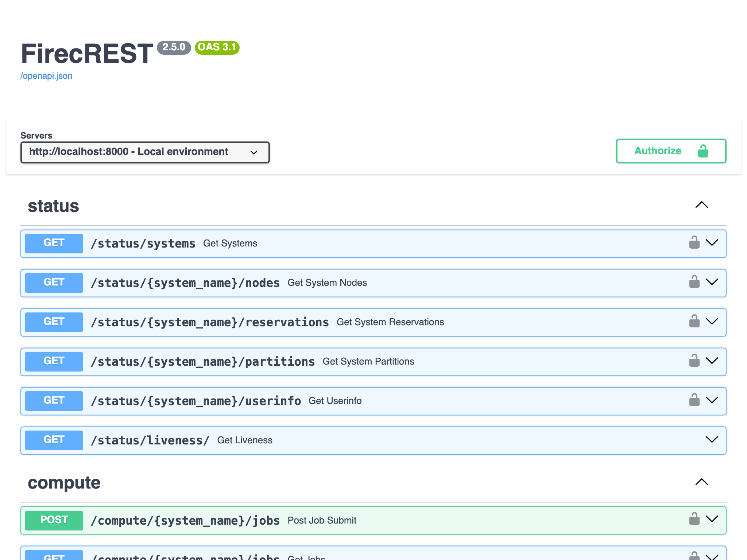
Task: Expand the /status/systems endpoint chevron
Action: coord(712,243)
